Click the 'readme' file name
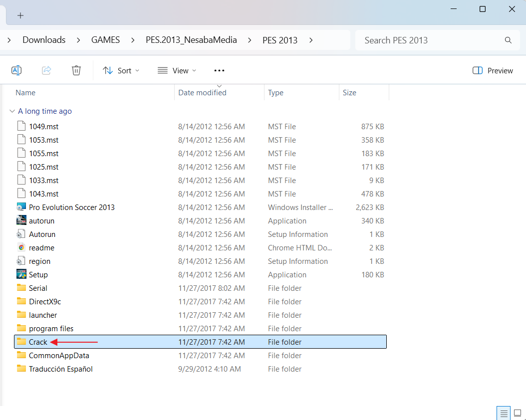Screen dimensions: 526x420 41,248
